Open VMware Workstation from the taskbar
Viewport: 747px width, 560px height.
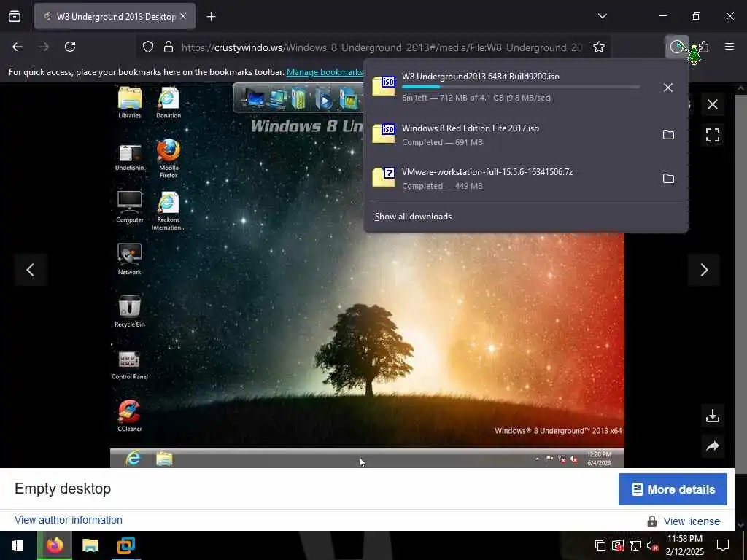[x=125, y=545]
